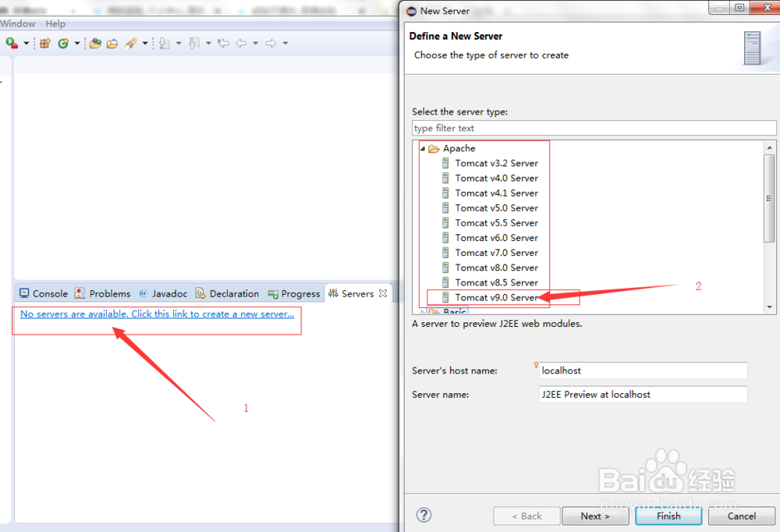Maximize the New Server dialog
The width and height of the screenshot is (780, 532).
739,8
